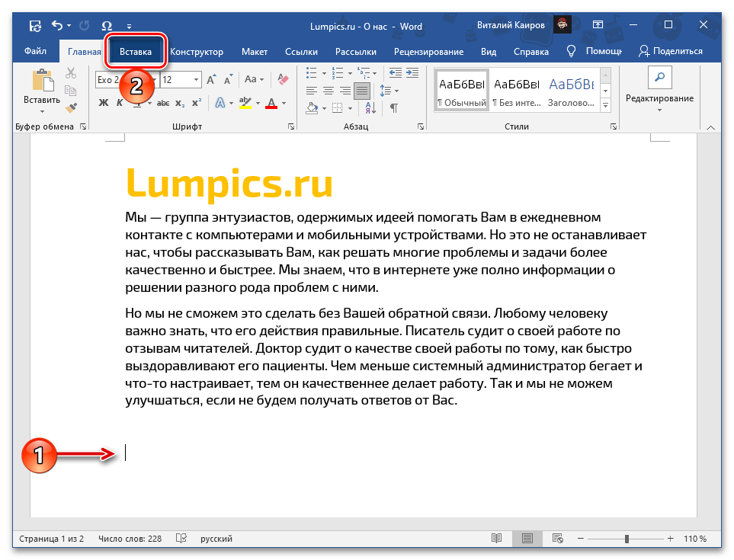Click the Поделиться button
This screenshot has width=734, height=560.
coord(678,52)
